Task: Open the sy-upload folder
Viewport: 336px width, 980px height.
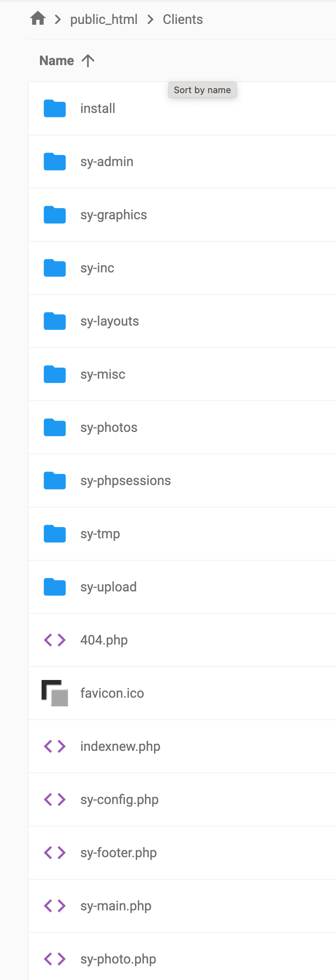Action: 108,587
